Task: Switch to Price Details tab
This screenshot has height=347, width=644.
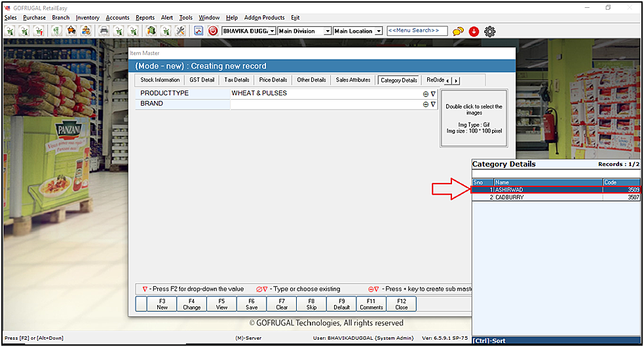Action: 273,80
